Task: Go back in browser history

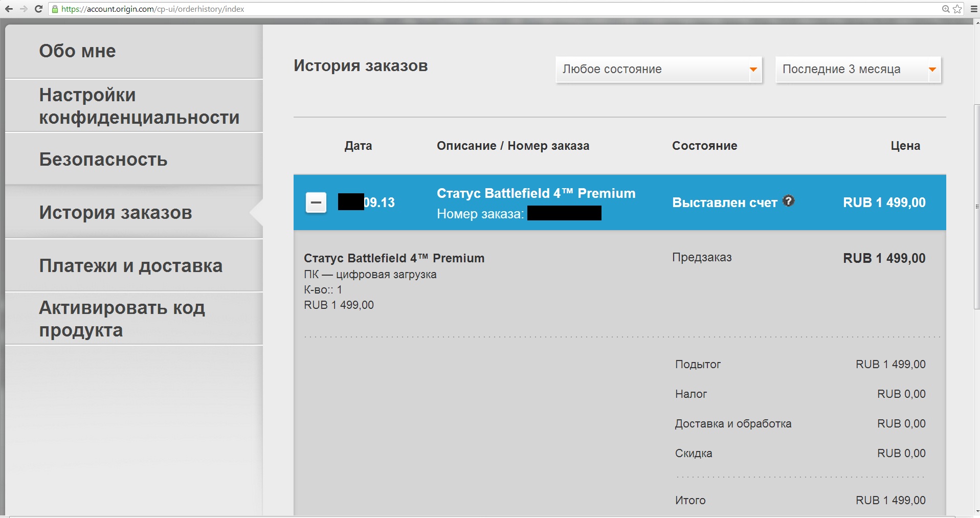Action: 9,9
